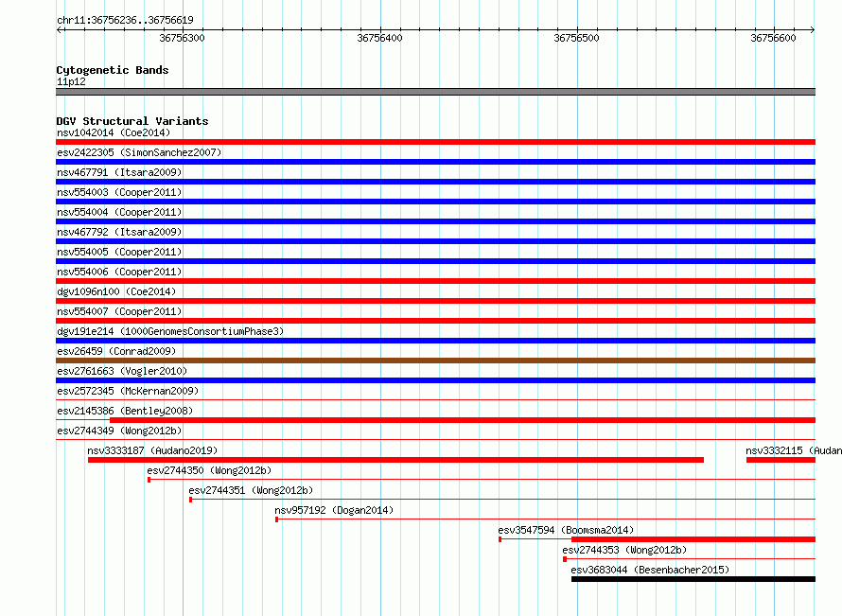
Task: Select the blue bar of nsv467791
Action: [x=435, y=182]
